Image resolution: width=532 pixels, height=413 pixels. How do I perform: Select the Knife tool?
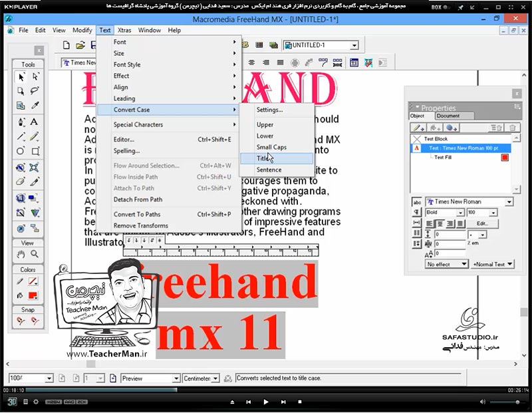(35, 182)
